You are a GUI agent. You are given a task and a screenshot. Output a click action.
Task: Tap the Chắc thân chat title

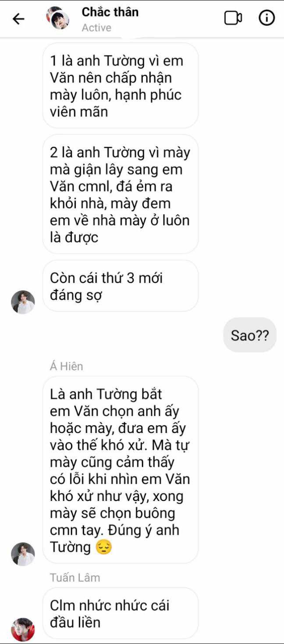(x=110, y=12)
